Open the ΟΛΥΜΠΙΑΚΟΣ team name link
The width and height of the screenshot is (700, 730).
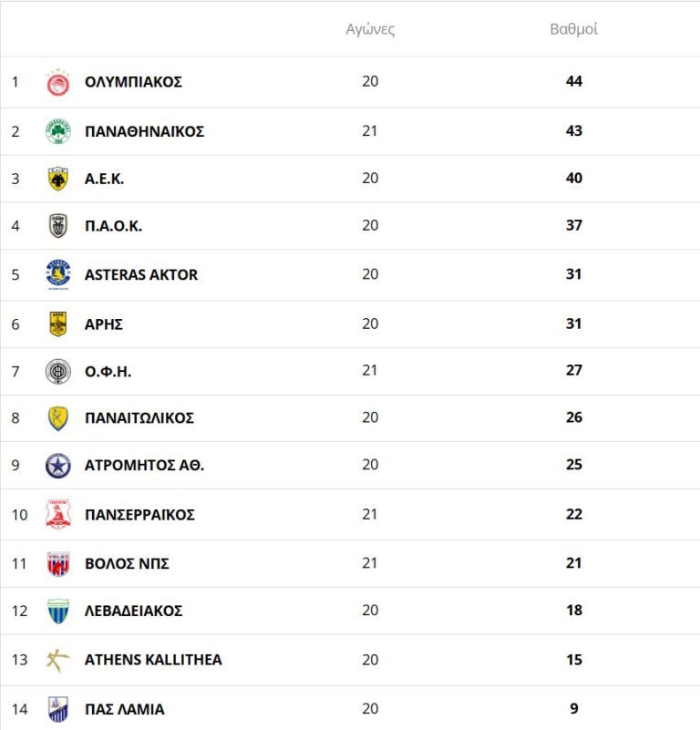[133, 82]
